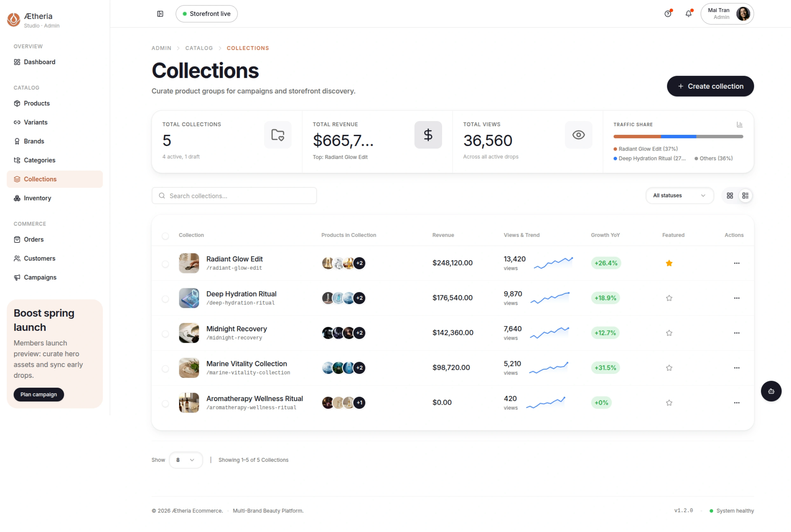Unfeature Radiant Glow Edit via star
Screen dimensions: 791x532
(669, 263)
